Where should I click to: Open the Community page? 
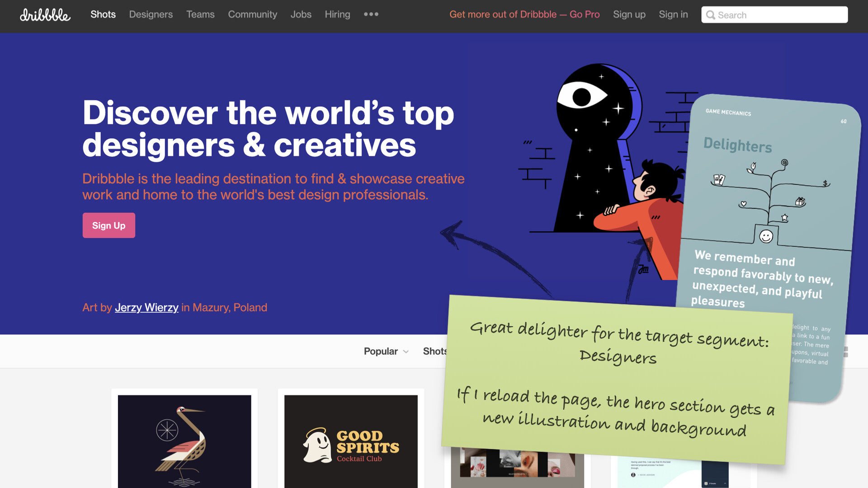(x=253, y=14)
